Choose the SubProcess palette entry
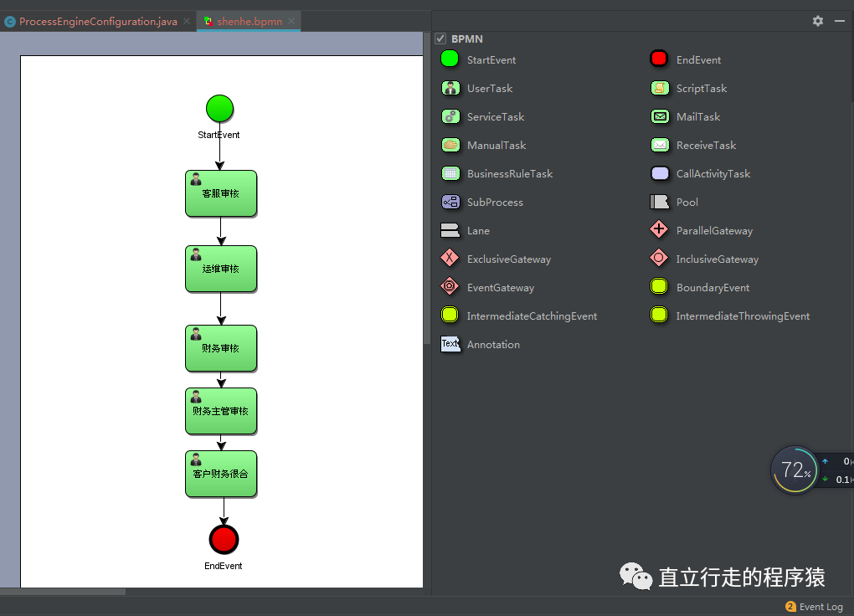This screenshot has height=616, width=854. click(450, 202)
